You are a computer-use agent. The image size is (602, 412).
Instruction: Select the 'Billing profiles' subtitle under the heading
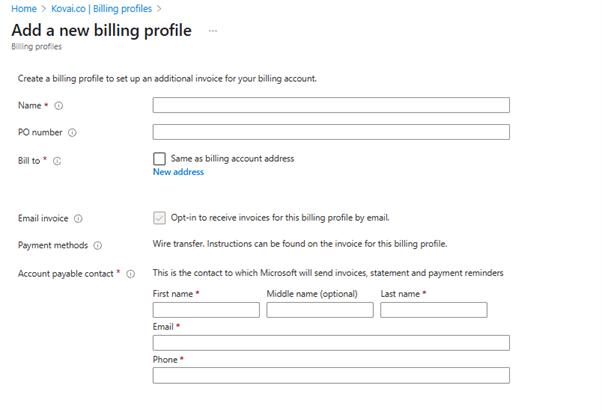pyautogui.click(x=36, y=46)
